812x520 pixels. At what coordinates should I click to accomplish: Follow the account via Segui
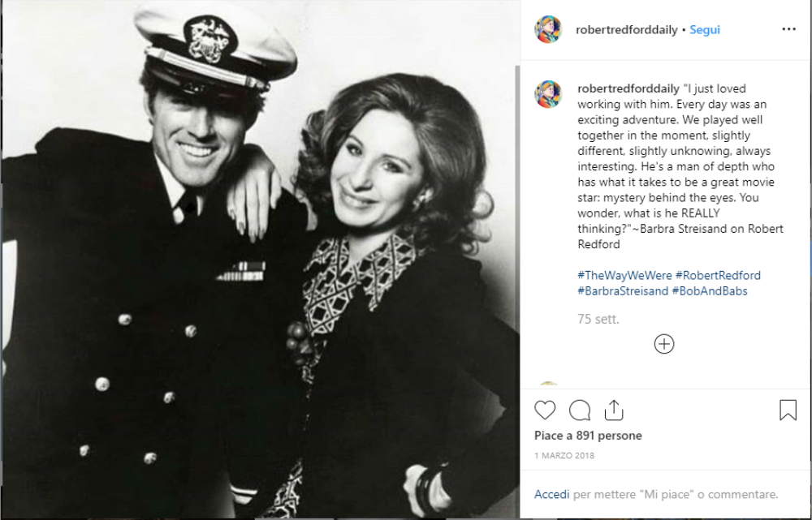pos(705,30)
